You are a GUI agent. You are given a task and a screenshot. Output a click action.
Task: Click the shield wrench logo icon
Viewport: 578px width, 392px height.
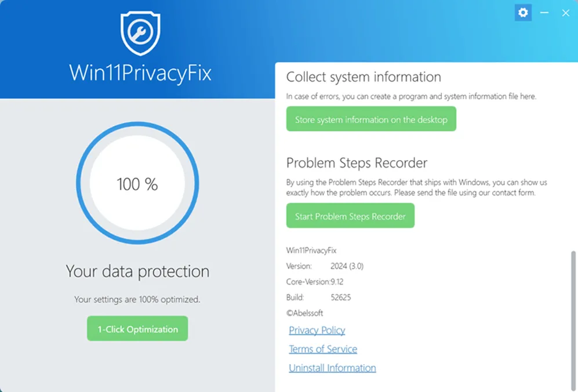140,33
